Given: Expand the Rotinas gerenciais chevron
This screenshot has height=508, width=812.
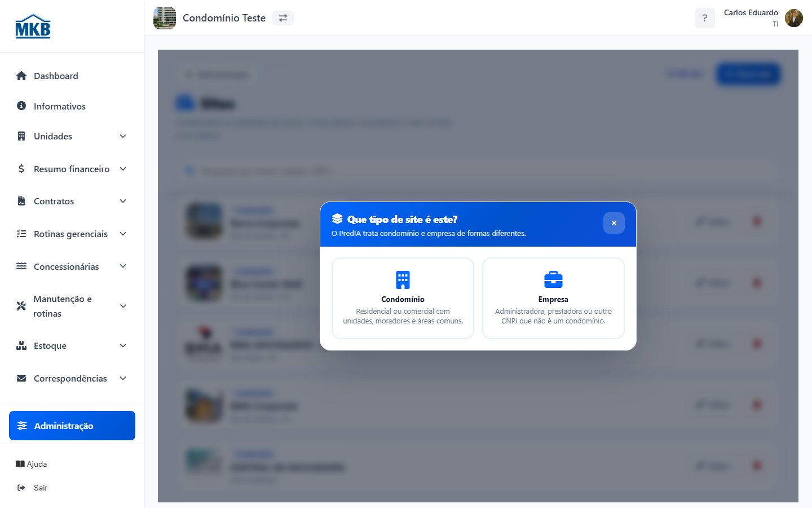Looking at the screenshot, I should 123,234.
